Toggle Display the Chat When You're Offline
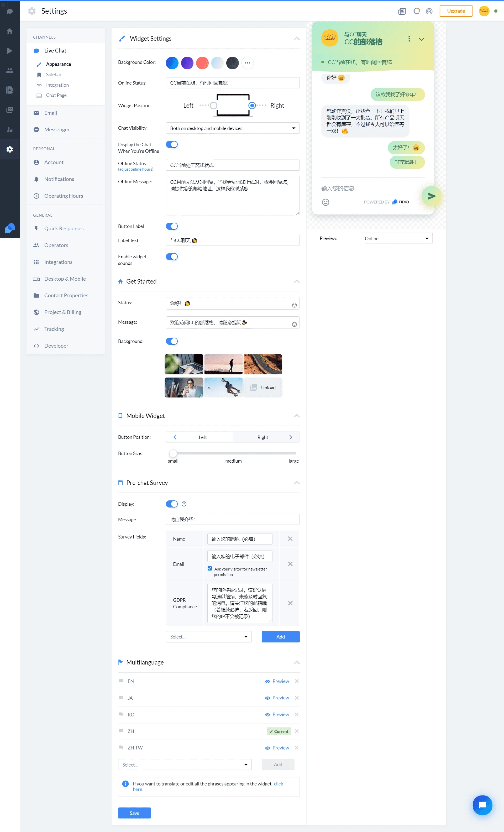The width and height of the screenshot is (504, 832). [x=172, y=144]
